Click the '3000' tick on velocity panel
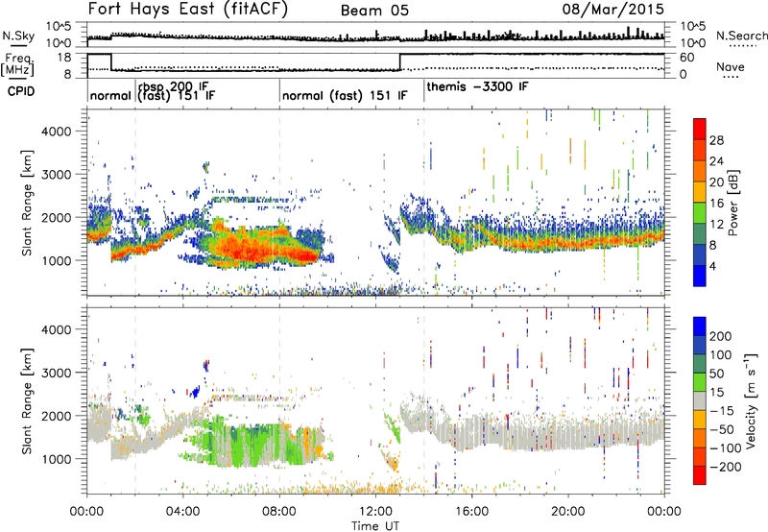The width and height of the screenshot is (768, 532). pos(57,373)
